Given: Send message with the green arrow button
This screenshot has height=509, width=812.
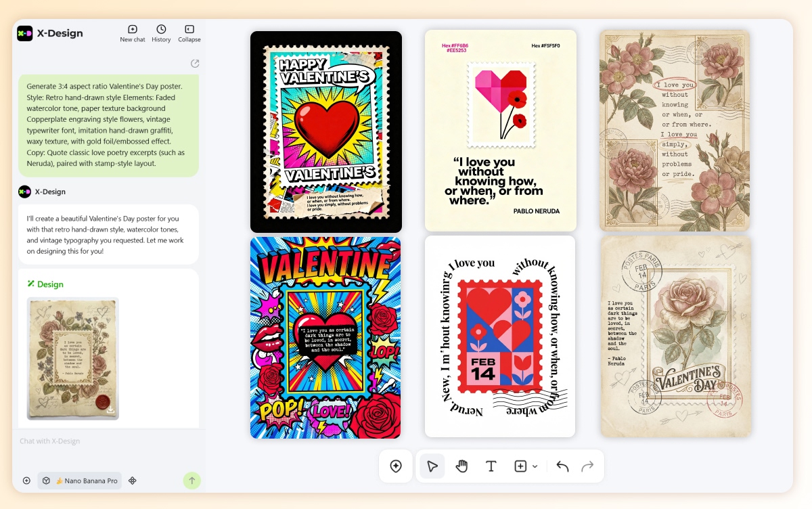Looking at the screenshot, I should (191, 481).
